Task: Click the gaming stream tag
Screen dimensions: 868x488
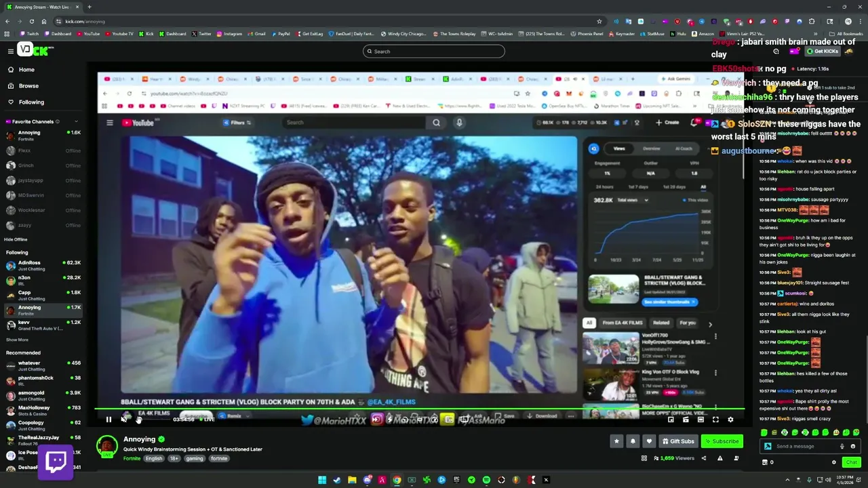Action: (195, 458)
